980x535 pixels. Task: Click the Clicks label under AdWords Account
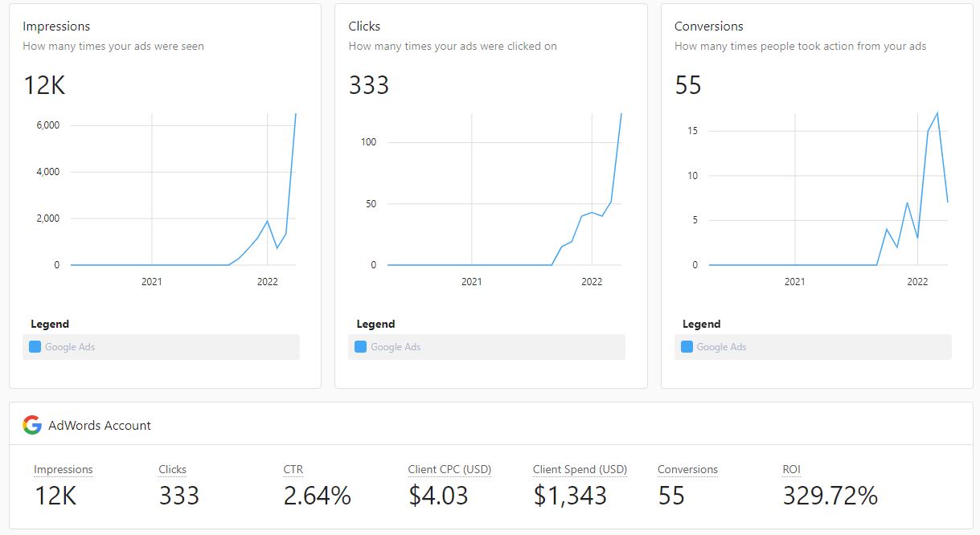pyautogui.click(x=172, y=469)
